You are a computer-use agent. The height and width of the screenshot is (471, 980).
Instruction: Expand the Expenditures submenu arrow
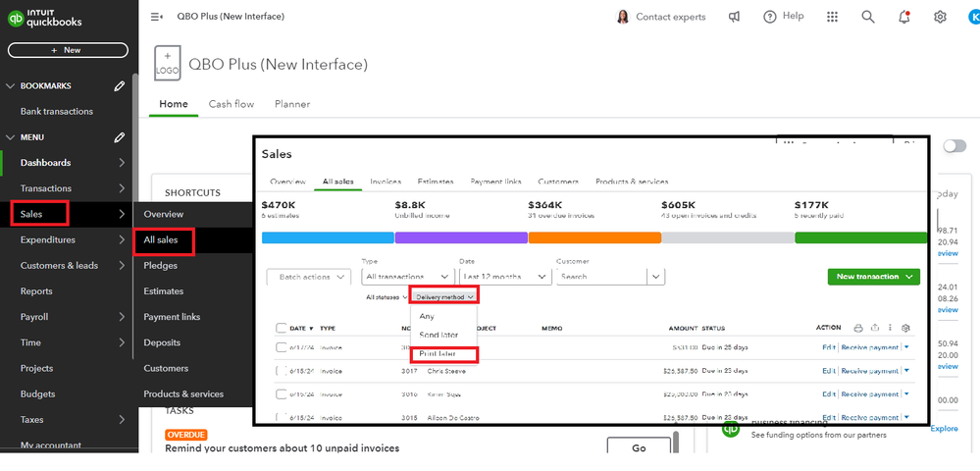click(x=122, y=240)
